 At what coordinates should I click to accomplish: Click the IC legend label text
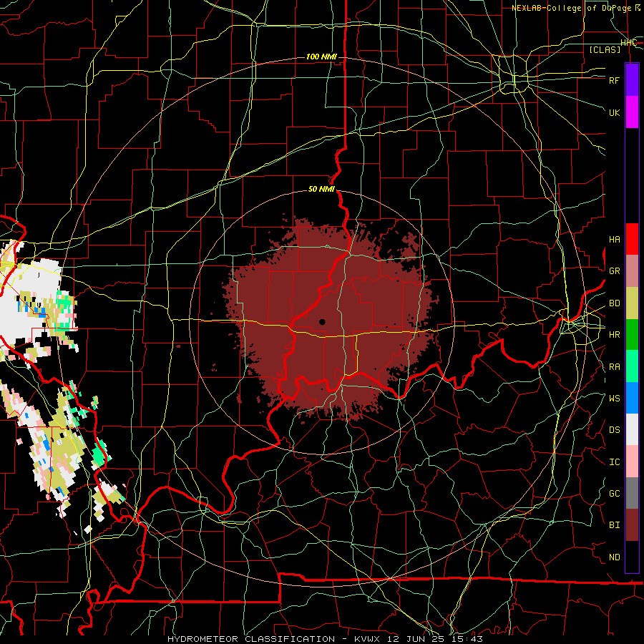[x=615, y=462]
